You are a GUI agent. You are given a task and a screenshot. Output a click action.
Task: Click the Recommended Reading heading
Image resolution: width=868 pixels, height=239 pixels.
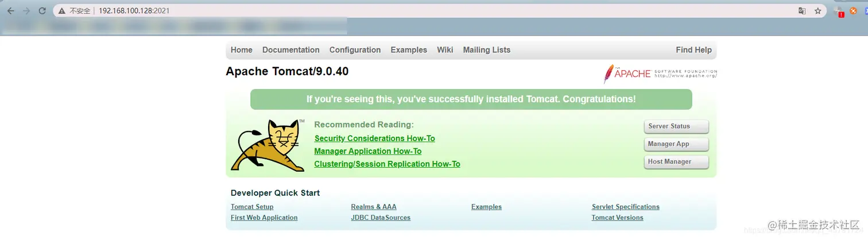coord(364,125)
